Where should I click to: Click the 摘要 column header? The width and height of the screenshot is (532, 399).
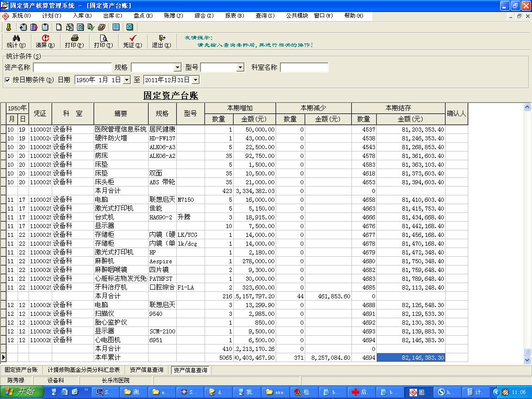click(x=121, y=114)
